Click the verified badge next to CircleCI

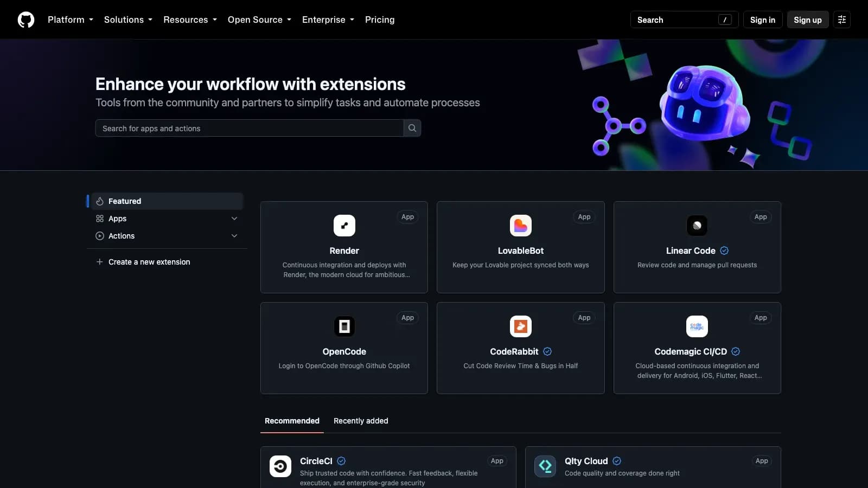(341, 461)
